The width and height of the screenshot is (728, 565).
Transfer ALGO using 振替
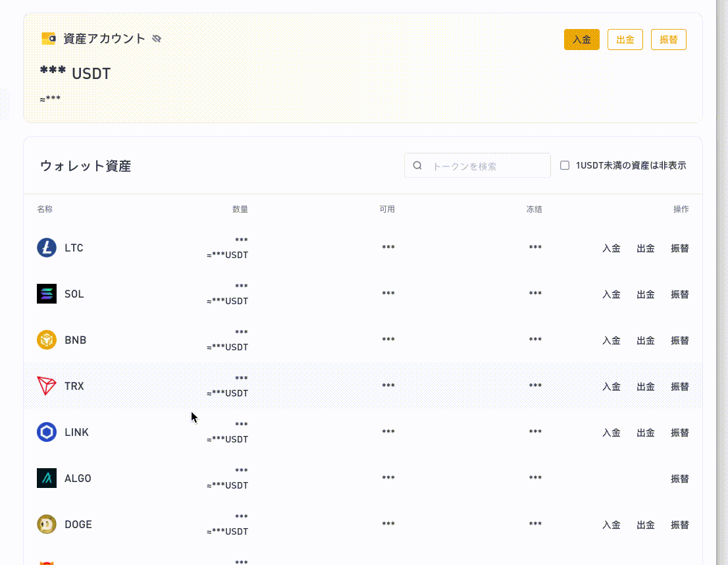point(680,479)
